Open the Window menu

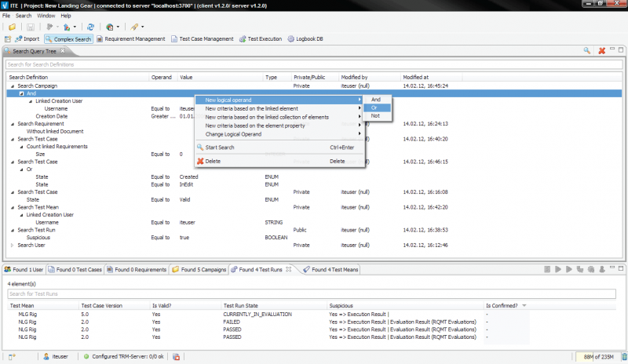(x=46, y=15)
